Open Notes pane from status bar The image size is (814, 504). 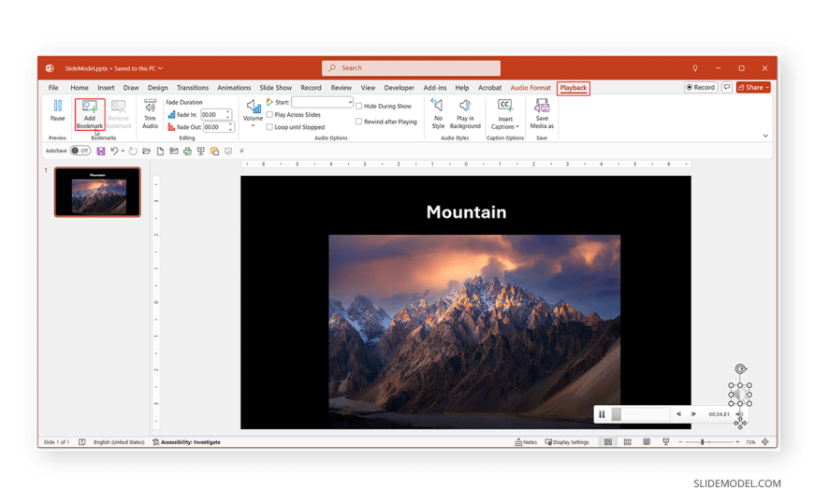pyautogui.click(x=526, y=442)
